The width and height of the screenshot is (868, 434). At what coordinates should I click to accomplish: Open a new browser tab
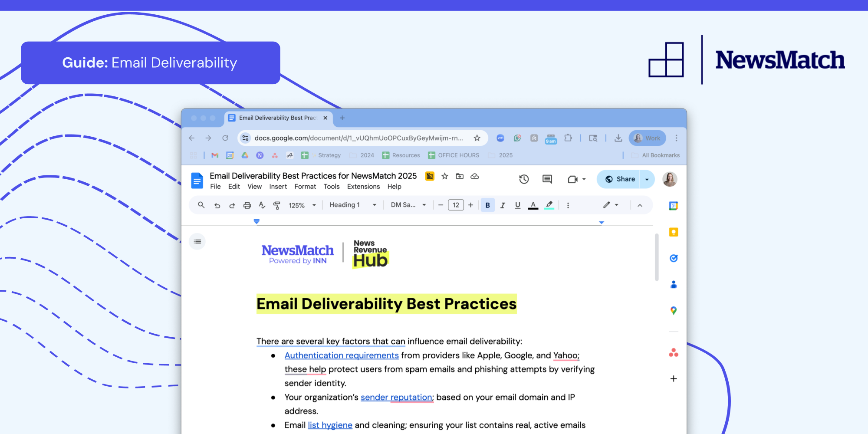click(x=342, y=118)
